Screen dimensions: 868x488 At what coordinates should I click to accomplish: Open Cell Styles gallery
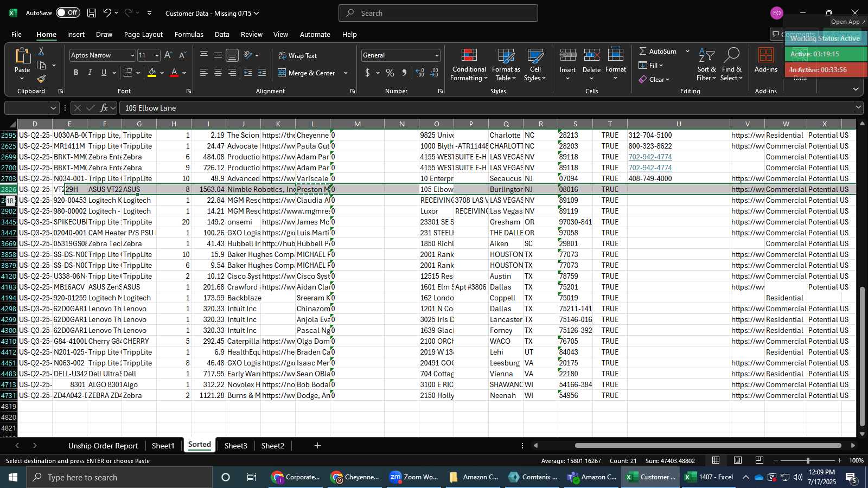[535, 65]
